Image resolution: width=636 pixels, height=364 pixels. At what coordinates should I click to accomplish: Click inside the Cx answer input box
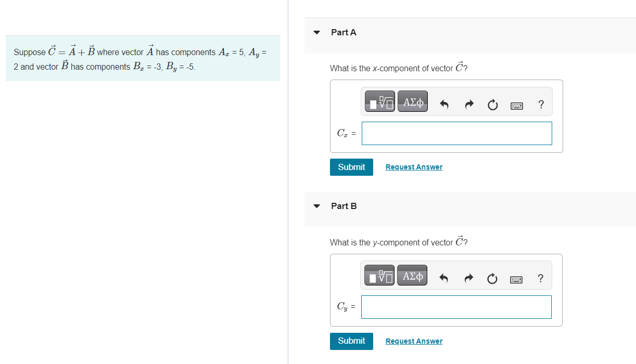456,133
